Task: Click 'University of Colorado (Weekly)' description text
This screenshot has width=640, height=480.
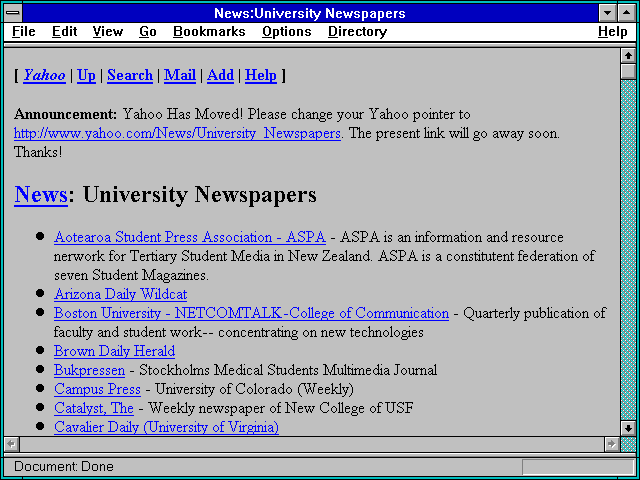Action: point(254,389)
